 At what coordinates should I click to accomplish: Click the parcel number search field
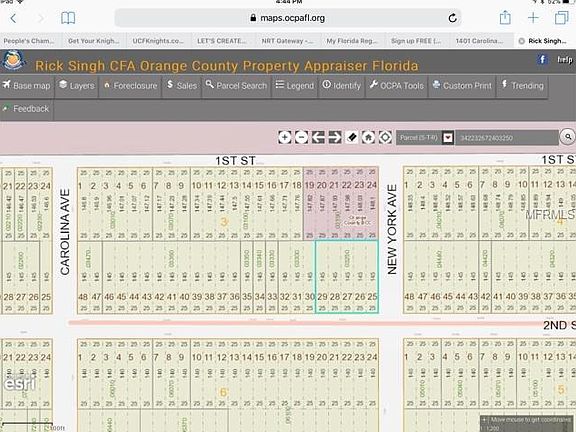pyautogui.click(x=507, y=138)
